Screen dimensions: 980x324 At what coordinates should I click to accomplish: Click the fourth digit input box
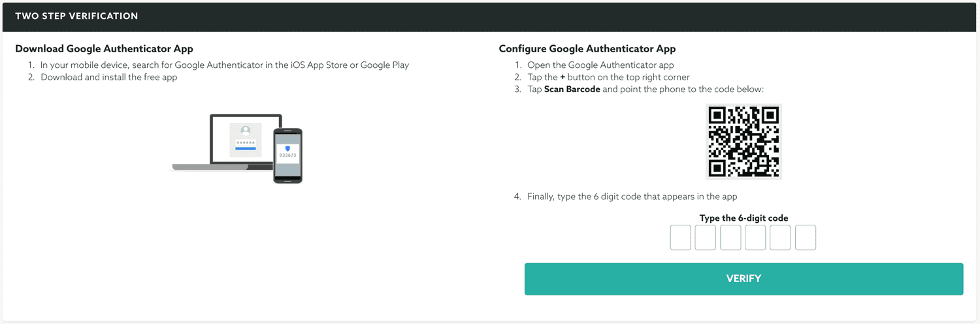click(755, 238)
